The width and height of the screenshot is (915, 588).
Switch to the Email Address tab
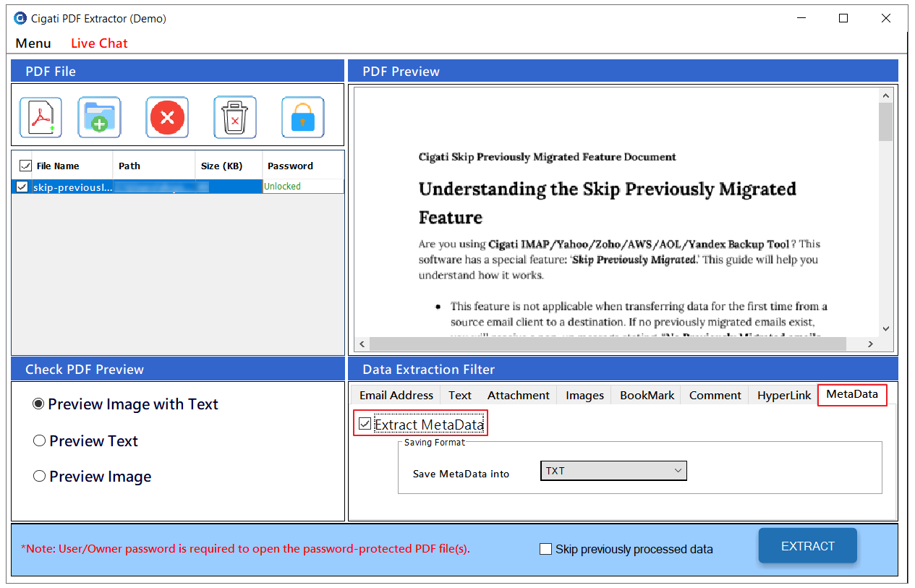(396, 395)
